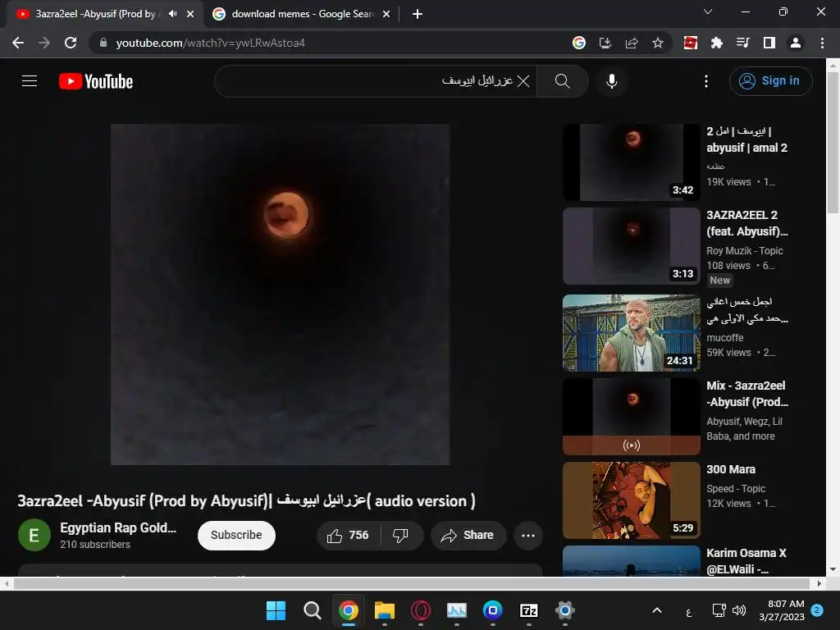The image size is (840, 630).
Task: Open clock and date 8:07 AM
Action: [782, 610]
